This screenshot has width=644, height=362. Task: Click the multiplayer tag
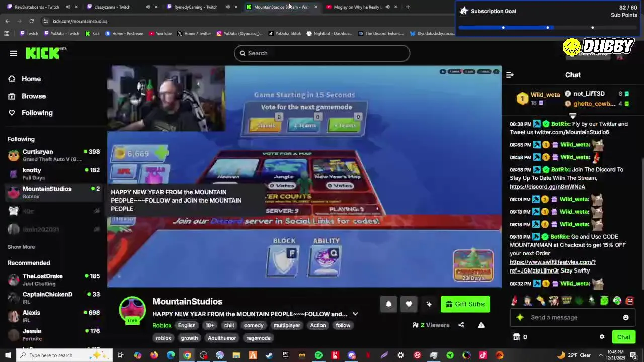287,325
